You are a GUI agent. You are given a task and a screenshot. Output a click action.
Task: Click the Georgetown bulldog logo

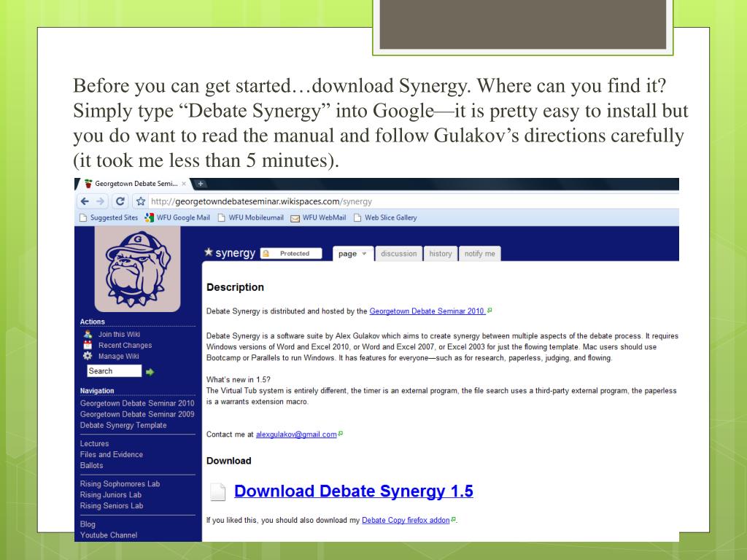(137, 269)
